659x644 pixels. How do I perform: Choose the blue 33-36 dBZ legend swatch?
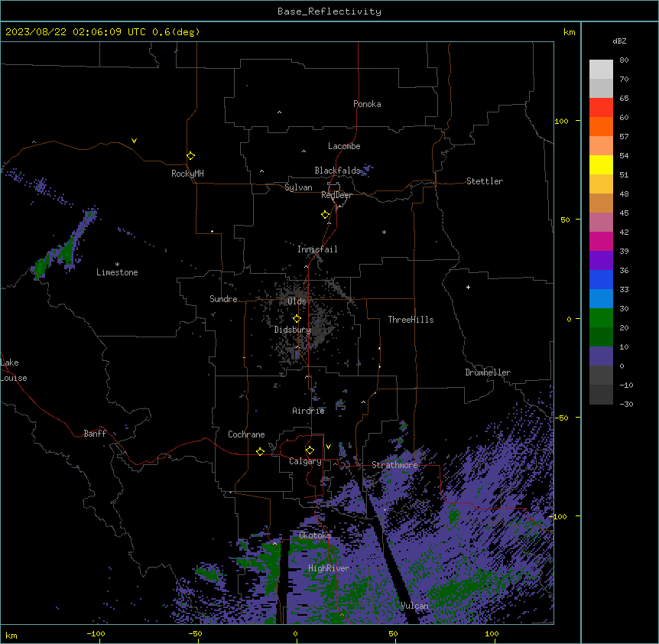pos(601,279)
